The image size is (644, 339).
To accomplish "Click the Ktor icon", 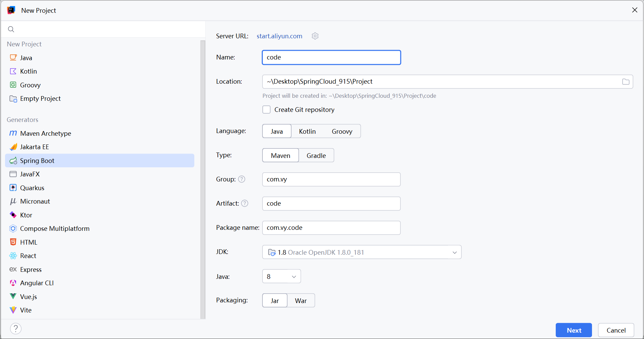I will click(x=13, y=215).
